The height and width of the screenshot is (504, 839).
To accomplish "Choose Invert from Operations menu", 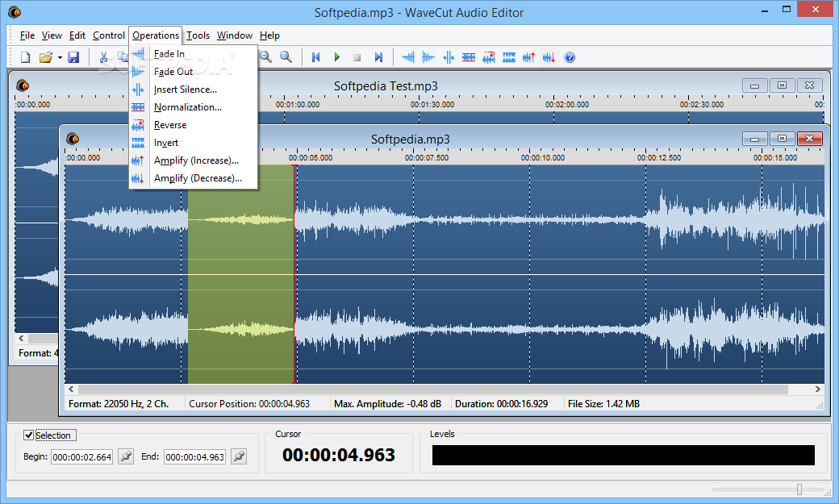I will 193,143.
